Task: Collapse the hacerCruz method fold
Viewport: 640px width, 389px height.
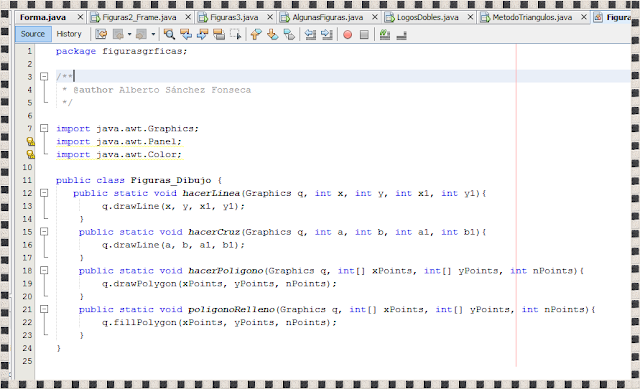Action: [x=44, y=231]
